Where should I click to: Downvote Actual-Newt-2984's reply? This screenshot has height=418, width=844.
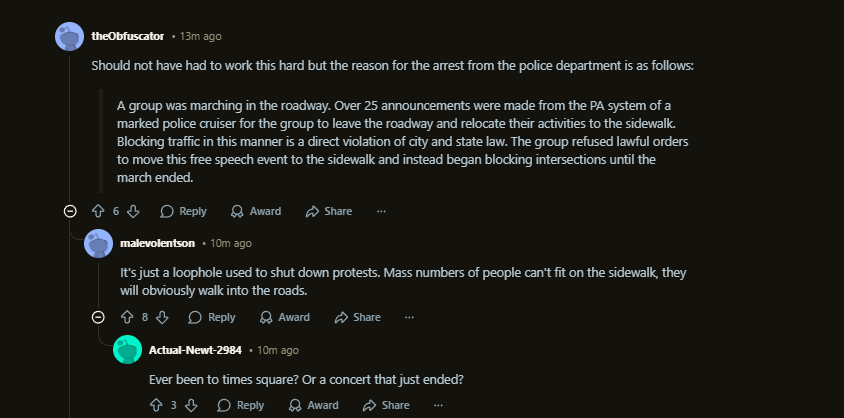[191, 405]
